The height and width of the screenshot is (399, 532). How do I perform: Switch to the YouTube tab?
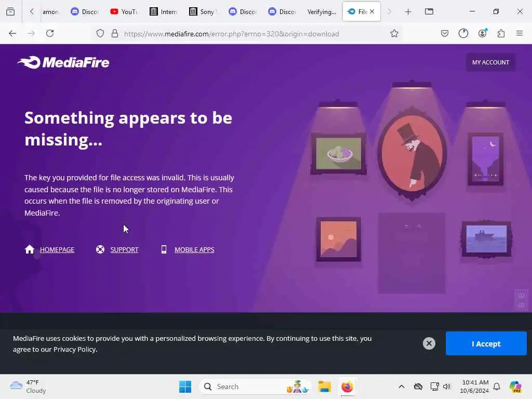click(124, 11)
